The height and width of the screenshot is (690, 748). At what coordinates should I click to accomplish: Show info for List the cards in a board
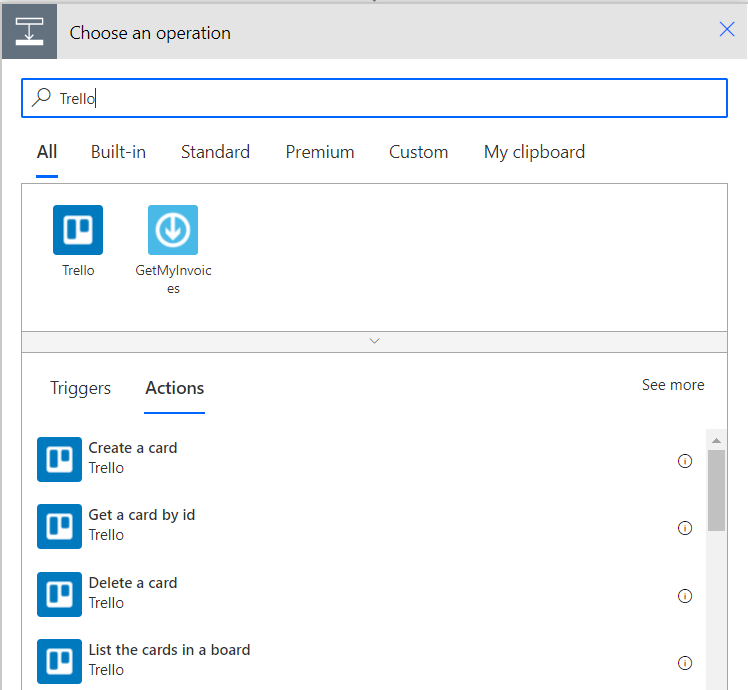[x=685, y=663]
